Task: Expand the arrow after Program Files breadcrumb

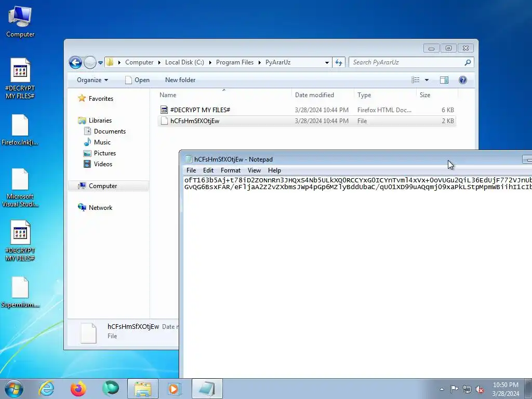Action: [260, 62]
